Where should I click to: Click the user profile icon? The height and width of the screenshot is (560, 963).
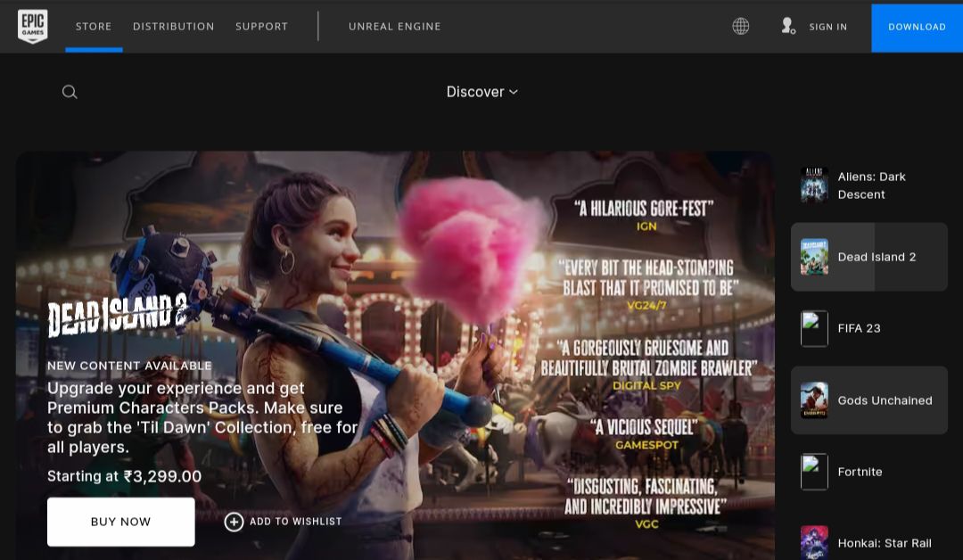click(788, 26)
